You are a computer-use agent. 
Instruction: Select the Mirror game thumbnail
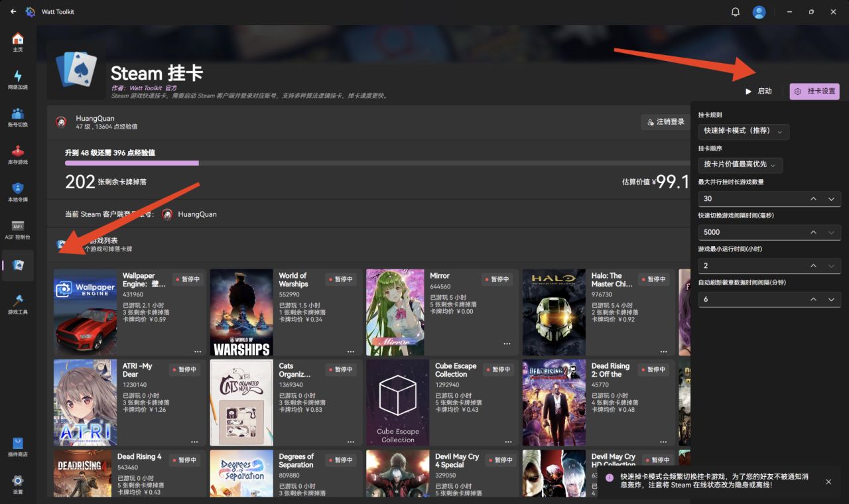tap(395, 312)
